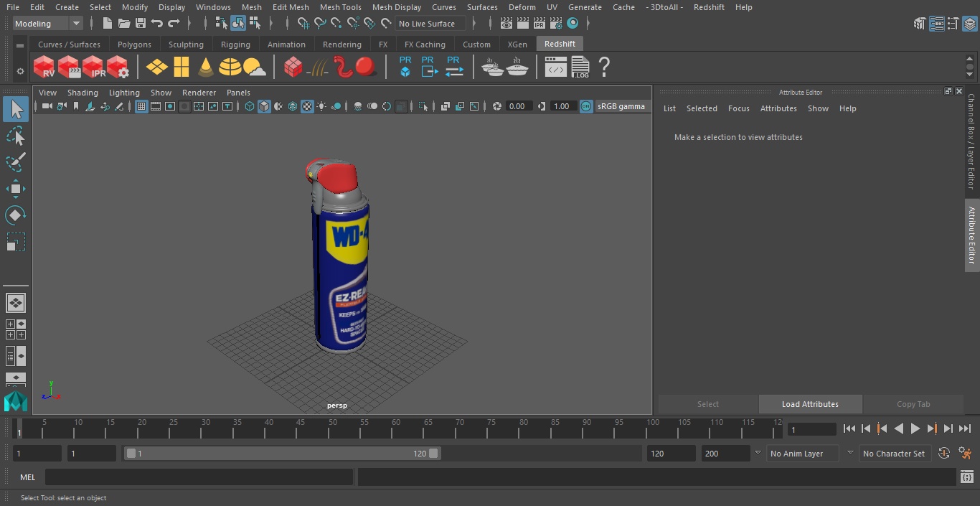Open the viewport Shading menu
The height and width of the screenshot is (506, 980).
(x=83, y=93)
